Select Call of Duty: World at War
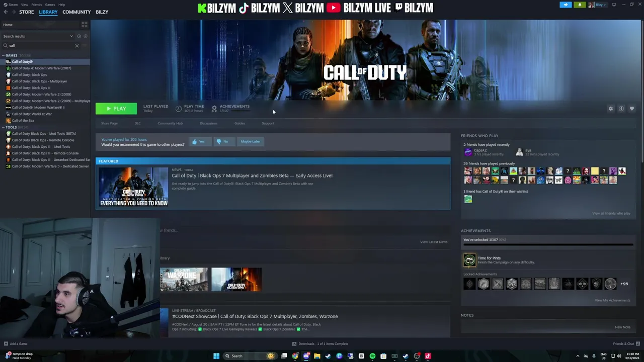Screen dimensions: 644x362 click(32, 114)
